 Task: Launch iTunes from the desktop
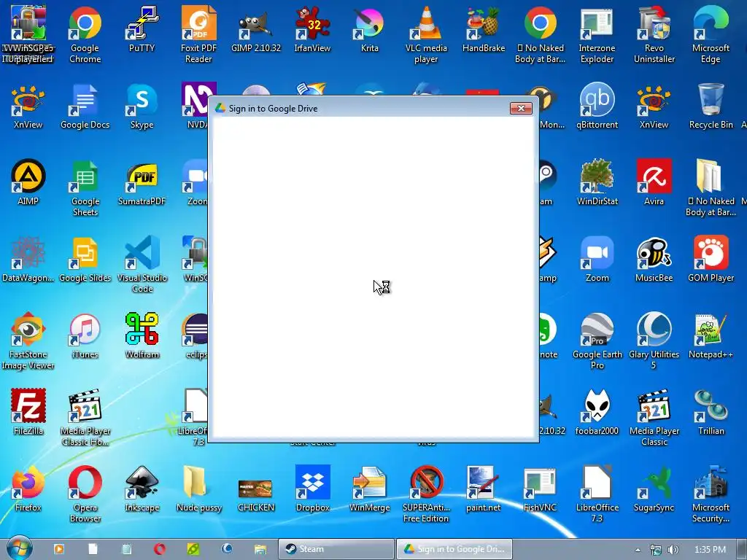85,335
